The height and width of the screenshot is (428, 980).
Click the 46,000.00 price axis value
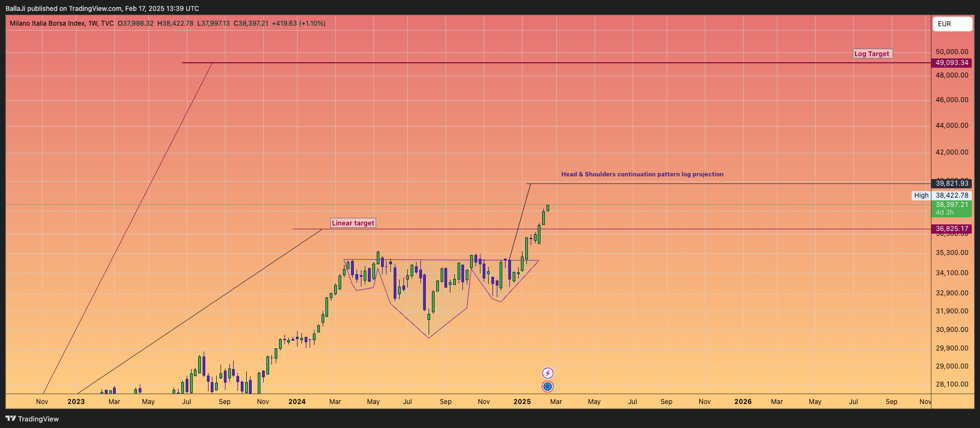click(952, 100)
